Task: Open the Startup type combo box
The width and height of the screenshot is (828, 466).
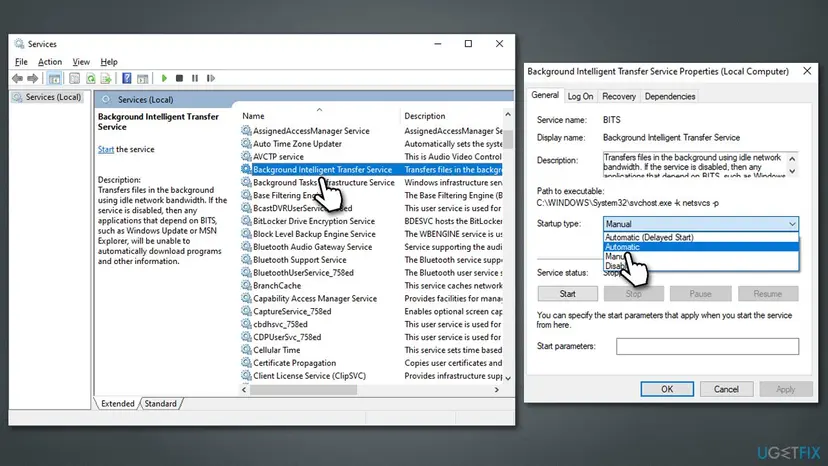Action: [x=701, y=223]
